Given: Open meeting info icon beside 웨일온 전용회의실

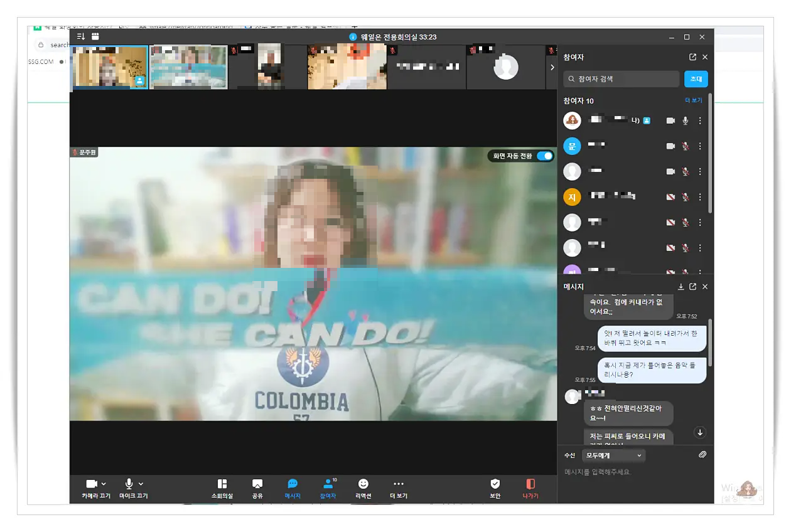Looking at the screenshot, I should (x=353, y=37).
